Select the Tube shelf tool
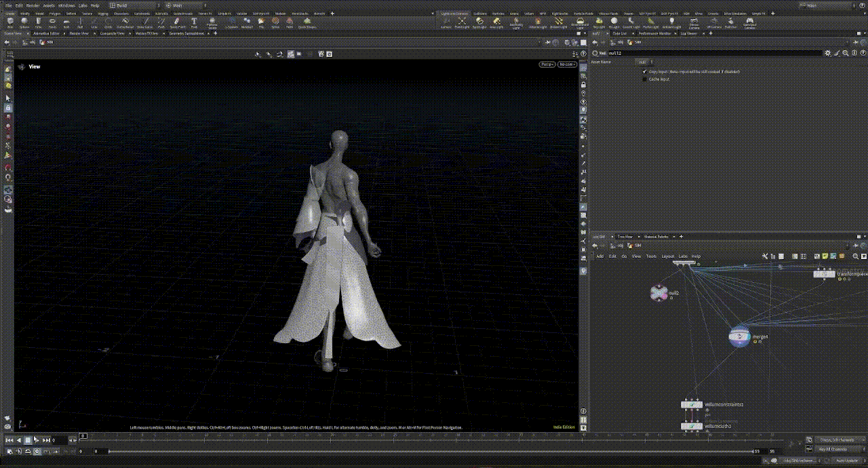868x468 pixels. click(38, 22)
